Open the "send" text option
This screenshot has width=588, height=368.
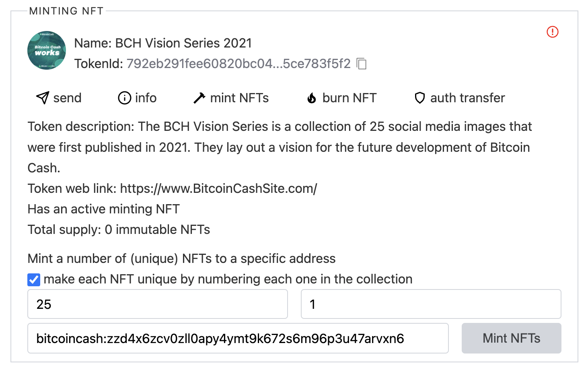point(67,98)
